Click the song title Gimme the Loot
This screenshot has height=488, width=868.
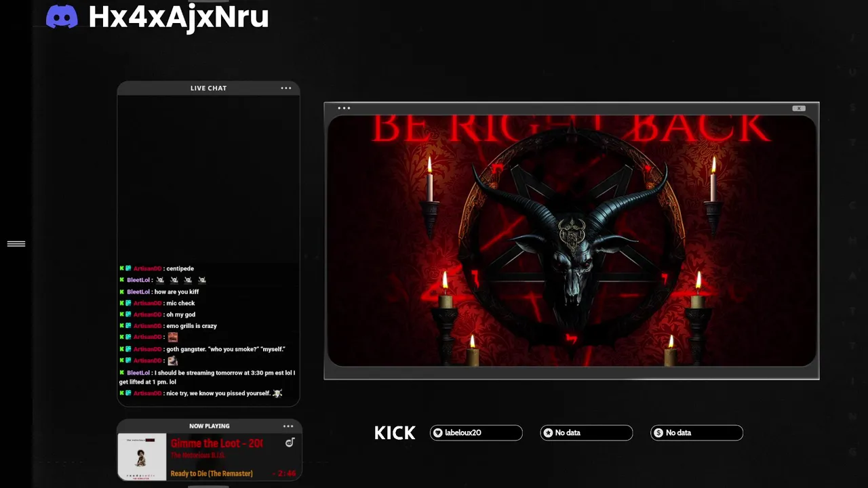(216, 443)
